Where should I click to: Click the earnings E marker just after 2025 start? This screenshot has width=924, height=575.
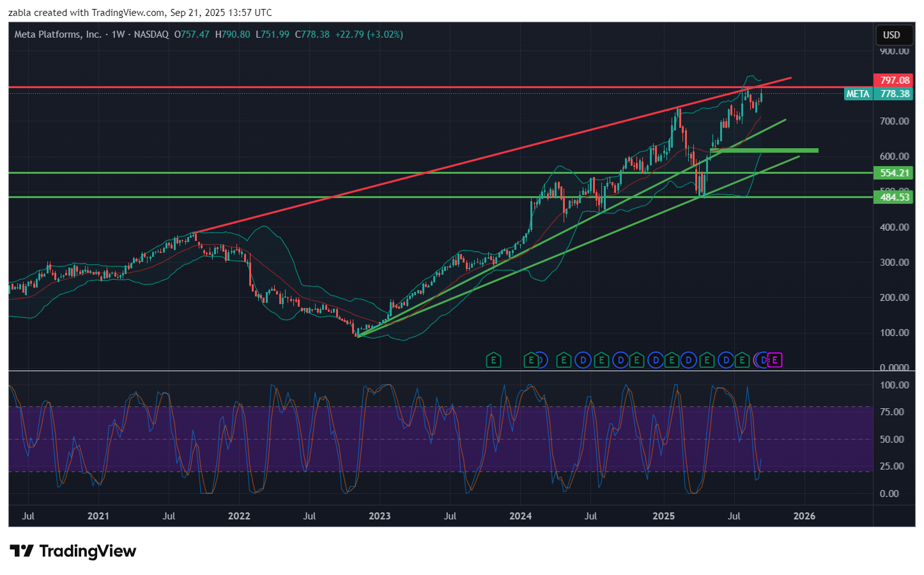point(672,360)
